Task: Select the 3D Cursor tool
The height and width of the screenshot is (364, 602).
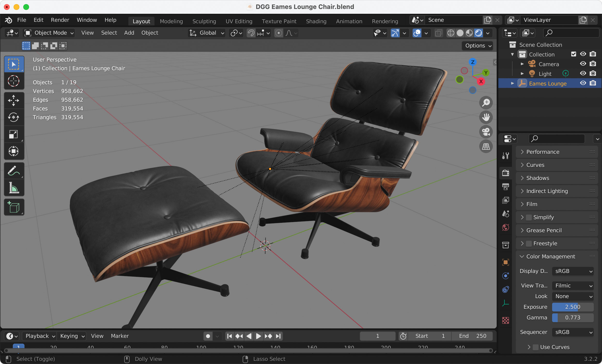Action: [14, 81]
